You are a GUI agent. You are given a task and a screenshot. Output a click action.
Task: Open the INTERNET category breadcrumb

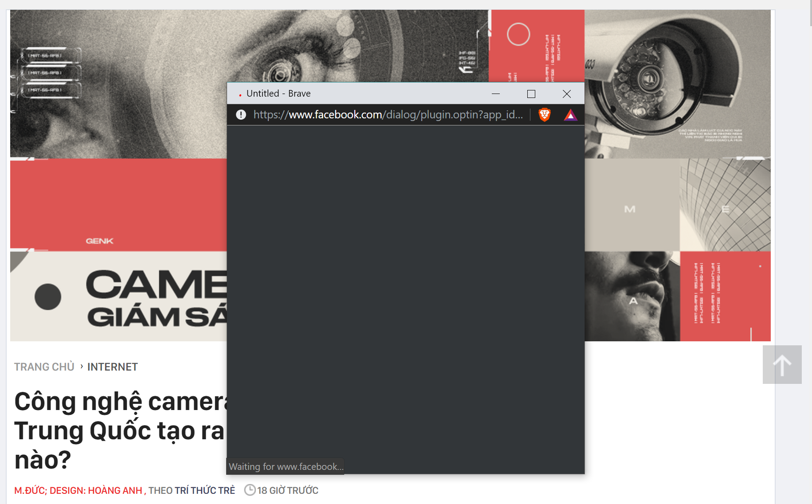click(x=113, y=367)
